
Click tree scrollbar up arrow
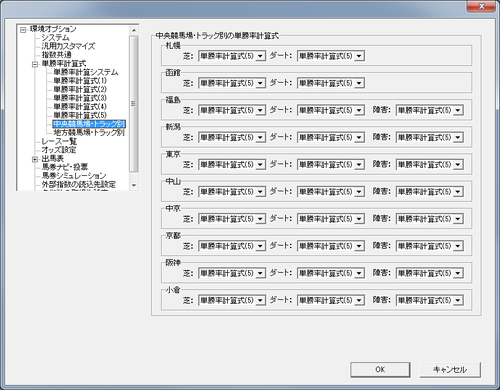pos(134,30)
